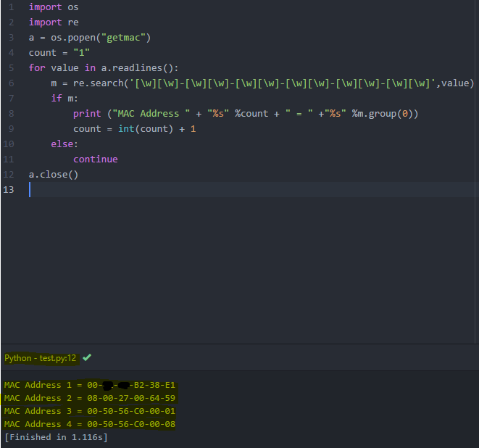Screen dimensions: 479x448
Task: Click the m.group(0) expression
Action: click(384, 113)
